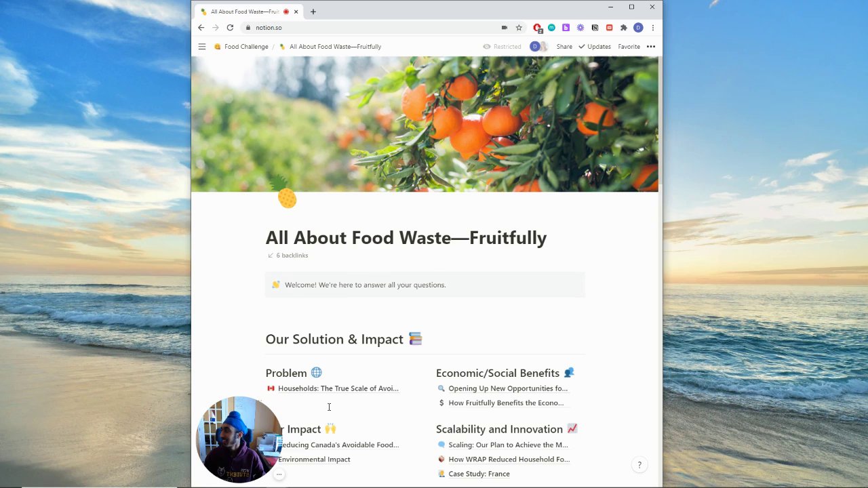868x488 pixels.
Task: Click the camera icon in address bar
Action: pyautogui.click(x=504, y=28)
